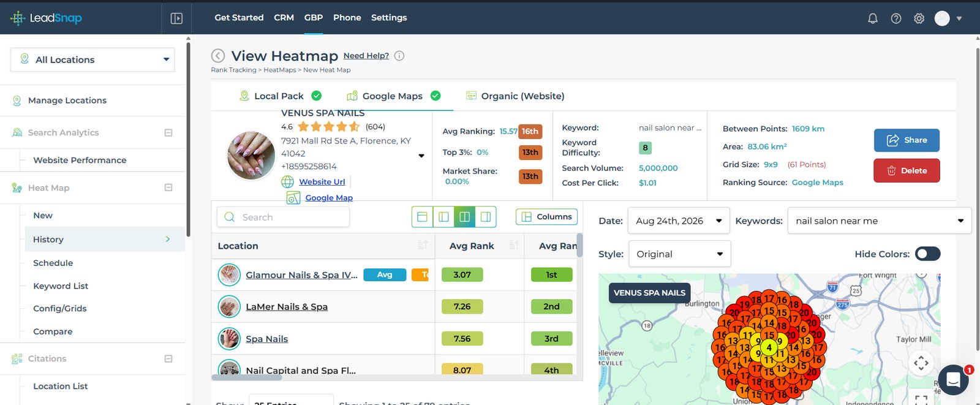Switch to Organic (Website) tab
The image size is (980, 405).
pos(515,96)
